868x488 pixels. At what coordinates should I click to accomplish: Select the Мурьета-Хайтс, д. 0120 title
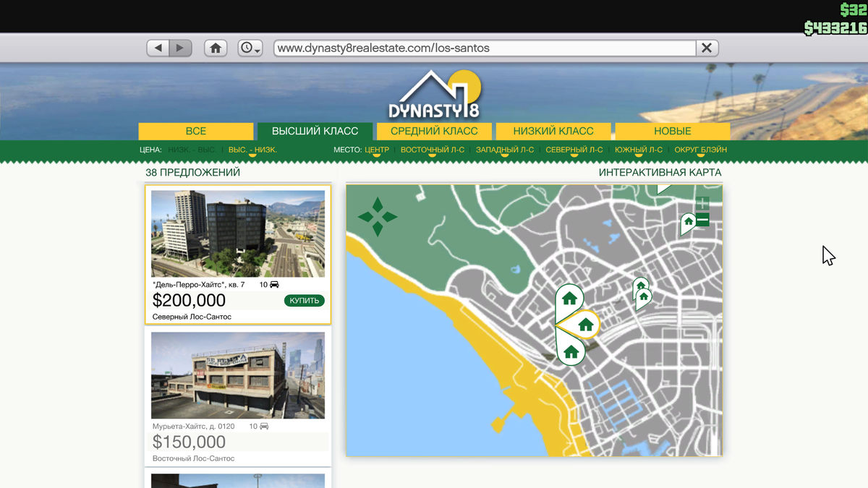pos(194,427)
